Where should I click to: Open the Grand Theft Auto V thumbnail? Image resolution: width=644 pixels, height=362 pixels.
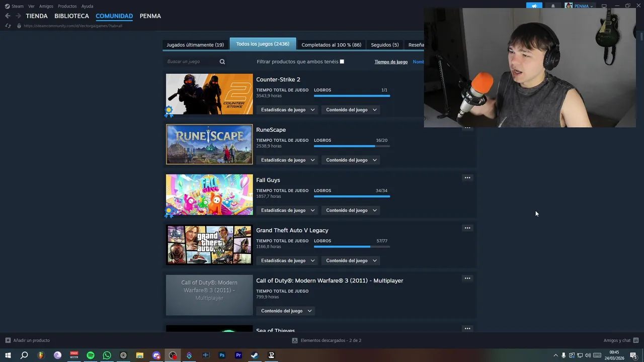tap(209, 245)
